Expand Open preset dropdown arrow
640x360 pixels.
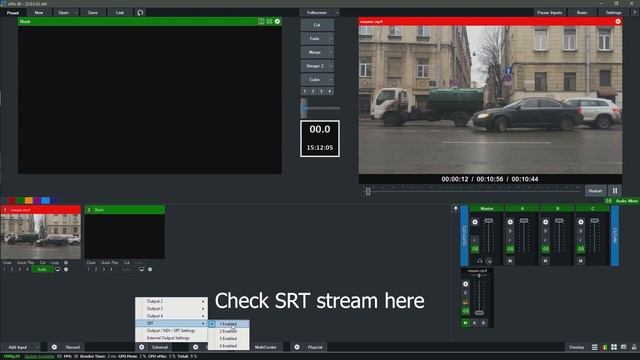point(76,13)
